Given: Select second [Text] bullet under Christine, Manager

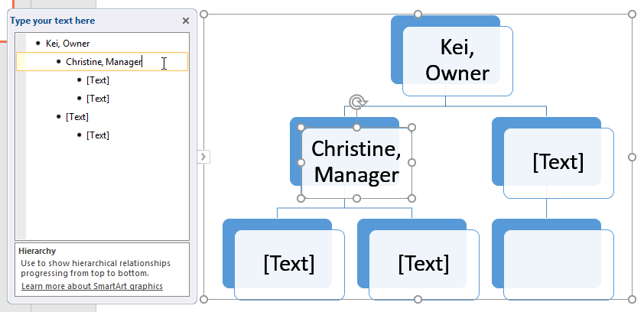Looking at the screenshot, I should [97, 98].
